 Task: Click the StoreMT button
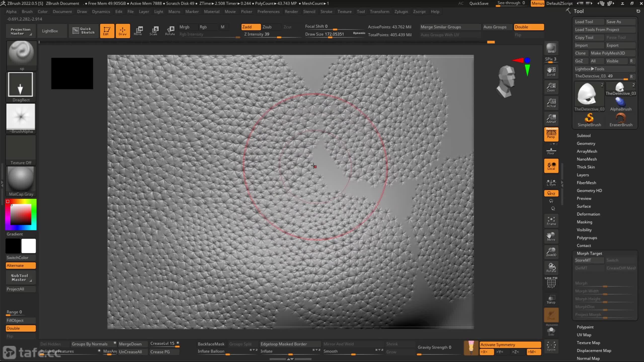(589, 260)
